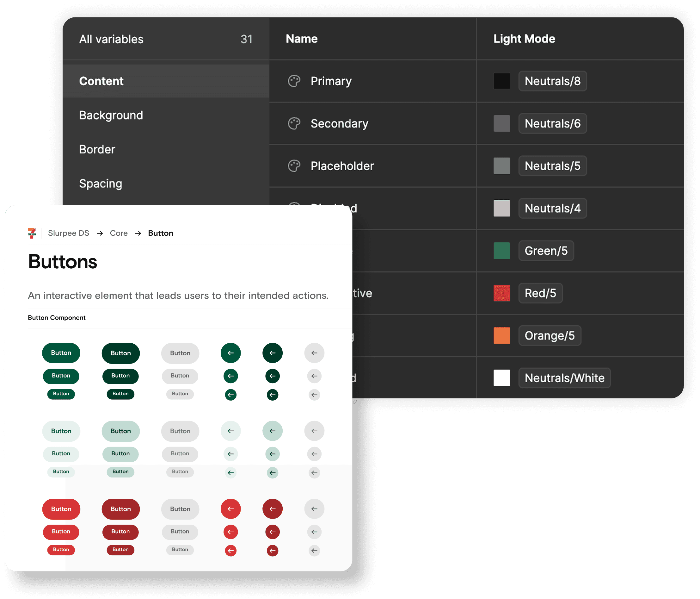Select the Content variable group
The image size is (700, 599).
[101, 81]
